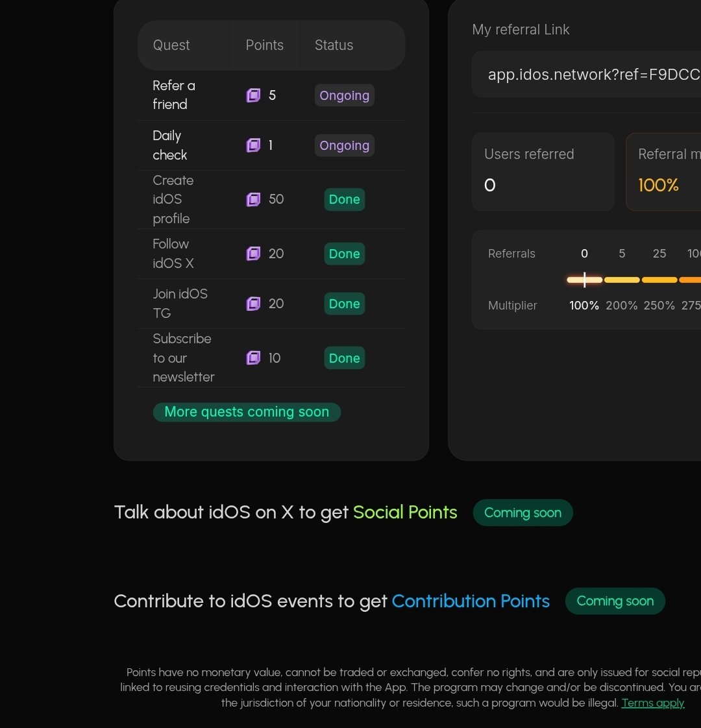Viewport: 701px width, 728px height.
Task: Click the Users referred card
Action: [x=543, y=172]
